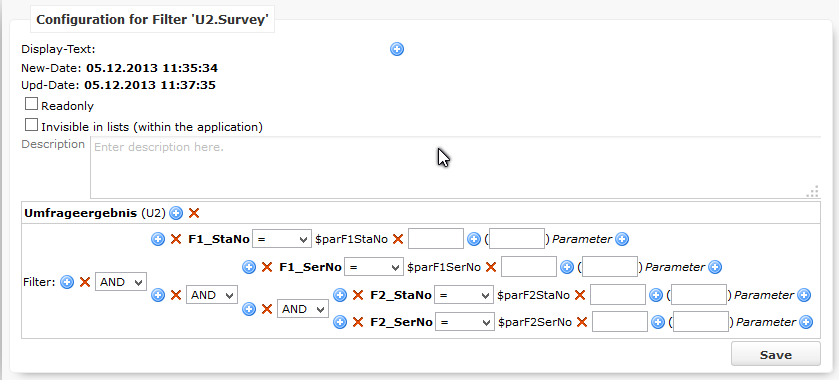Click the F2_StaNo value input after $parF2StaNo

click(617, 295)
